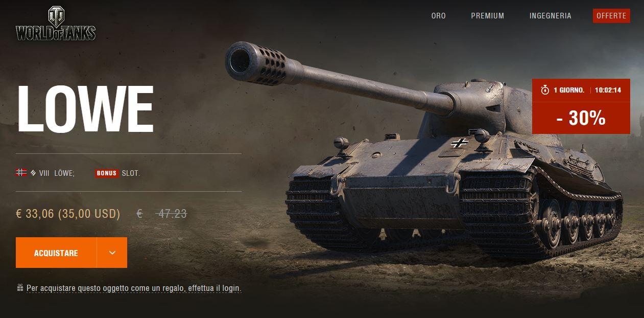The width and height of the screenshot is (644, 318).
Task: Click the 10:02:14 countdown timer
Action: pyautogui.click(x=608, y=90)
